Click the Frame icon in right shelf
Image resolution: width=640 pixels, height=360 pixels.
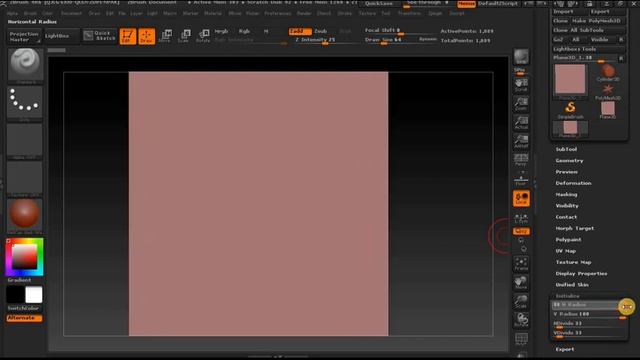521,264
